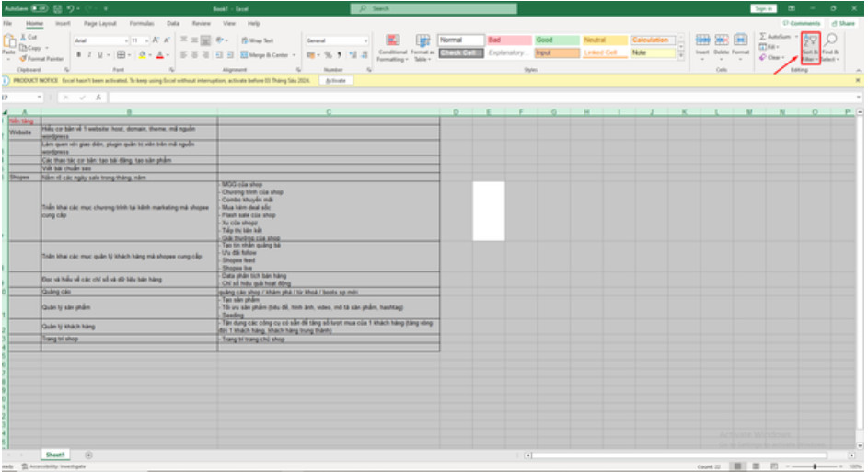Toggle italic formatting
The height and width of the screenshot is (472, 868).
pyautogui.click(x=91, y=55)
